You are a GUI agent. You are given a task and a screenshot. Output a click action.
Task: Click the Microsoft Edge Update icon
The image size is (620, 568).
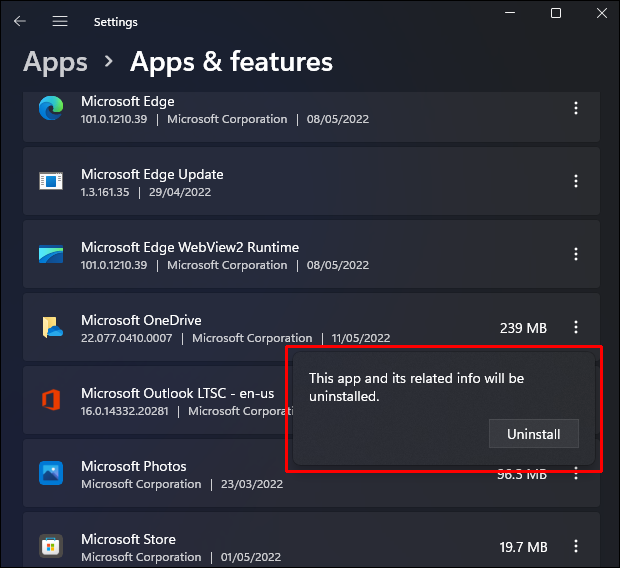pyautogui.click(x=51, y=181)
